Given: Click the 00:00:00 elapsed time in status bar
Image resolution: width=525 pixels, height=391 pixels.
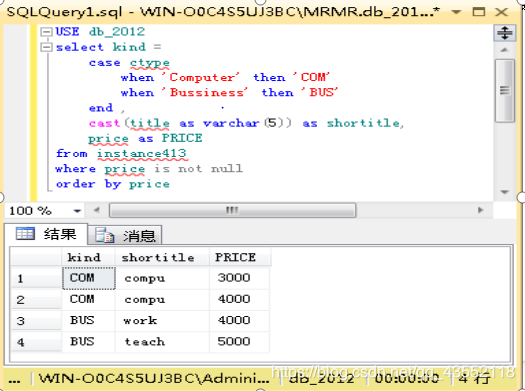Looking at the screenshot, I should 406,379.
